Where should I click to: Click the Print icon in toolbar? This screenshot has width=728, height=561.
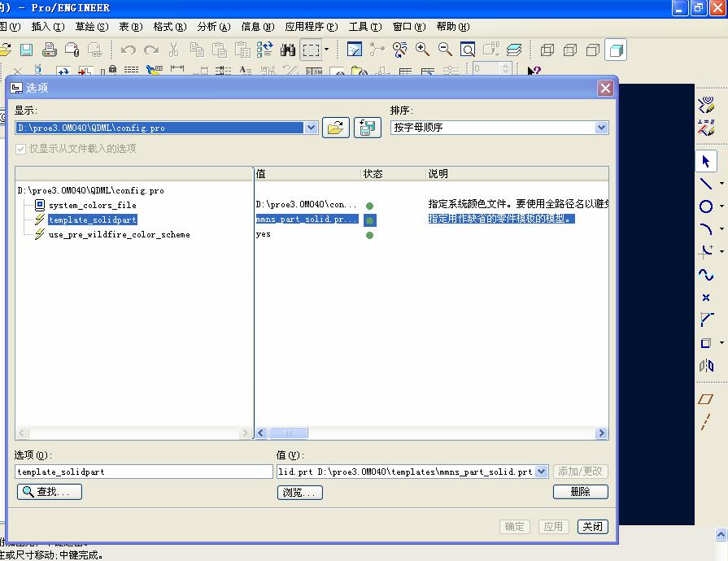[x=50, y=50]
